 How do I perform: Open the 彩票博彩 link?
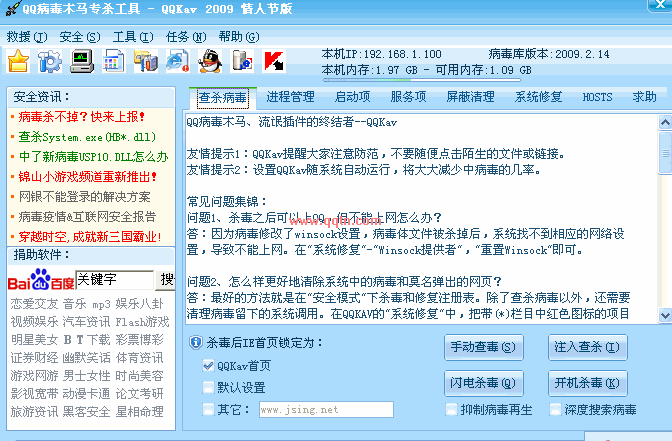[x=140, y=340]
